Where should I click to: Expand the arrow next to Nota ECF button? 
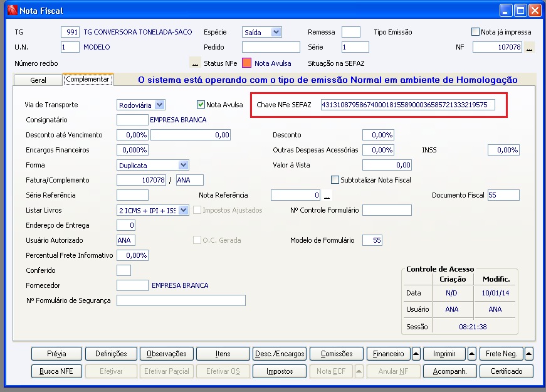pos(359,371)
